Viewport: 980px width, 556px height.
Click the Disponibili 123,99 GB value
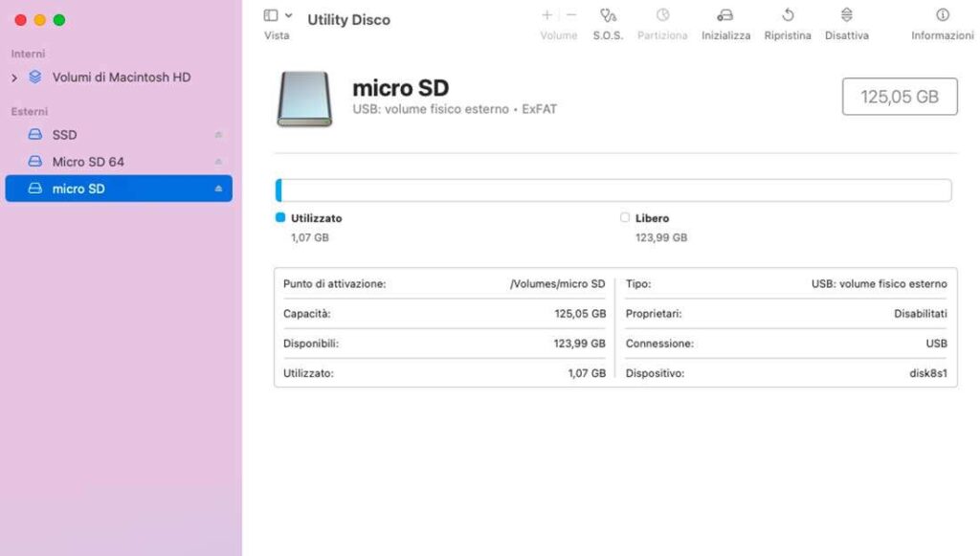(579, 344)
